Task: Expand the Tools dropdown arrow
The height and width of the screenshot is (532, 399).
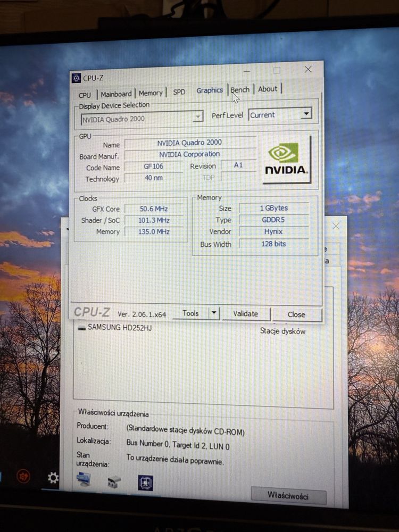Action: 214,313
